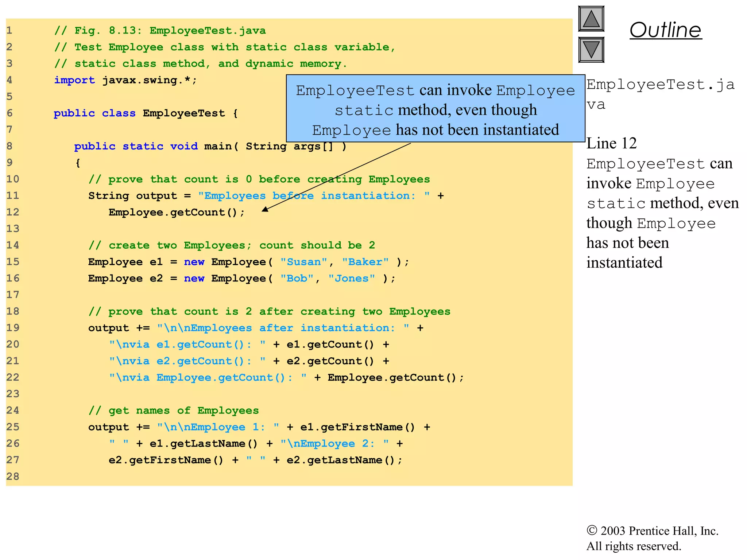This screenshot has width=747, height=560.
Task: Select the "EmployeeTest.java" outline text
Action: (660, 94)
